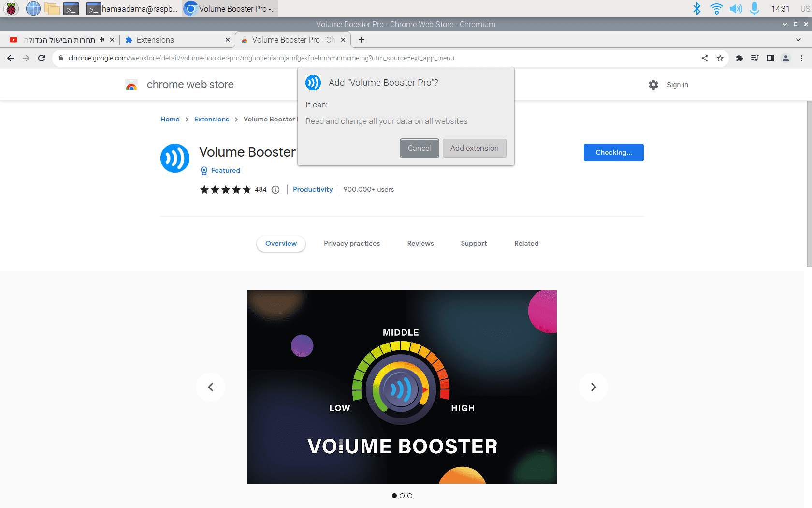Click the Featured badge
The width and height of the screenshot is (812, 508).
coord(220,170)
